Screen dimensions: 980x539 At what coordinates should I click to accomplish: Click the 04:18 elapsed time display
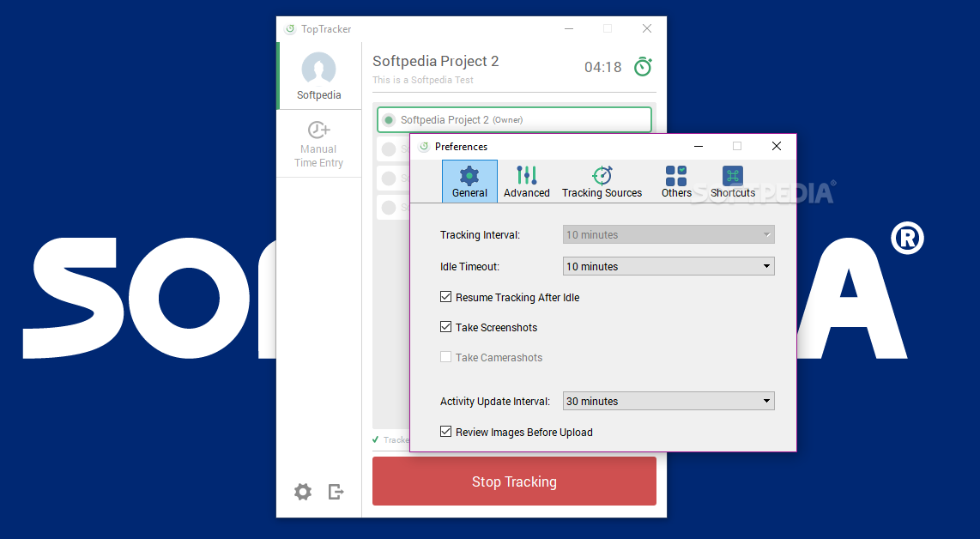point(603,68)
